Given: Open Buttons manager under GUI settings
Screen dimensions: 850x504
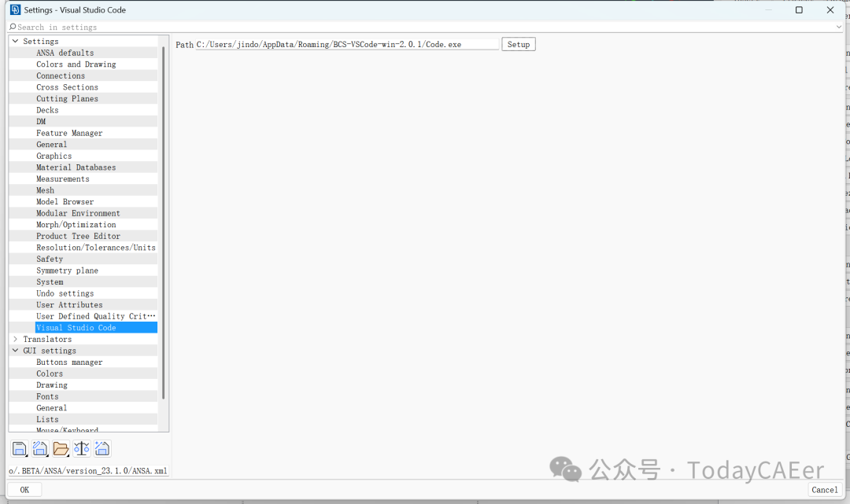Looking at the screenshot, I should pyautogui.click(x=69, y=362).
